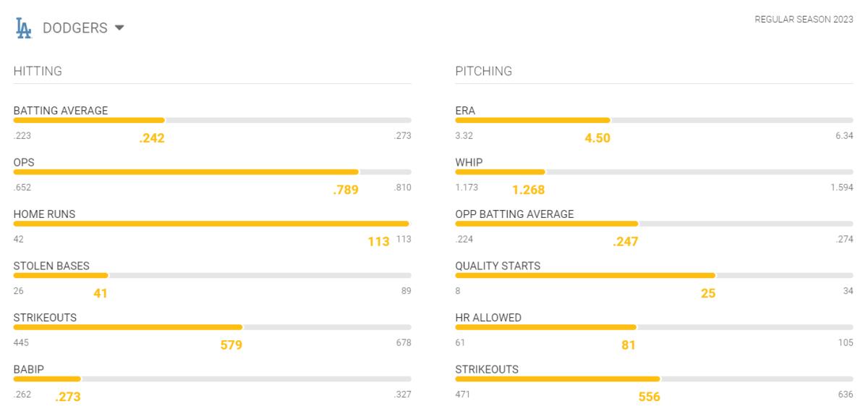Click the LA Dodgers team logo

(x=23, y=28)
